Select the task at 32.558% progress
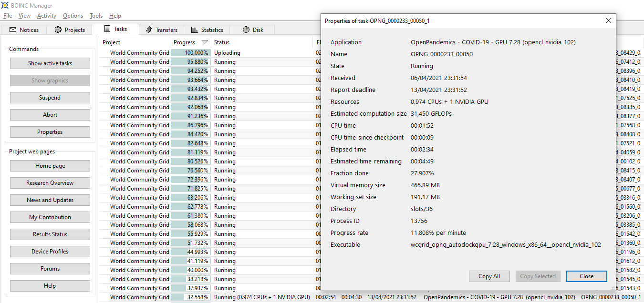Image resolution: width=644 pixels, height=303 pixels. tap(190, 297)
